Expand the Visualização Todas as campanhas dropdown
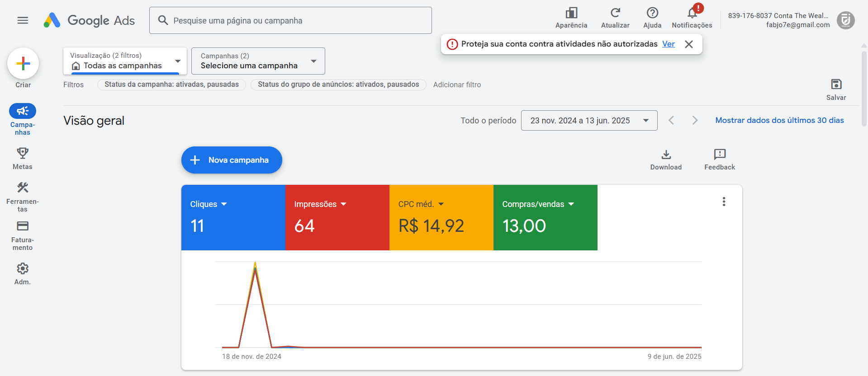 point(125,61)
